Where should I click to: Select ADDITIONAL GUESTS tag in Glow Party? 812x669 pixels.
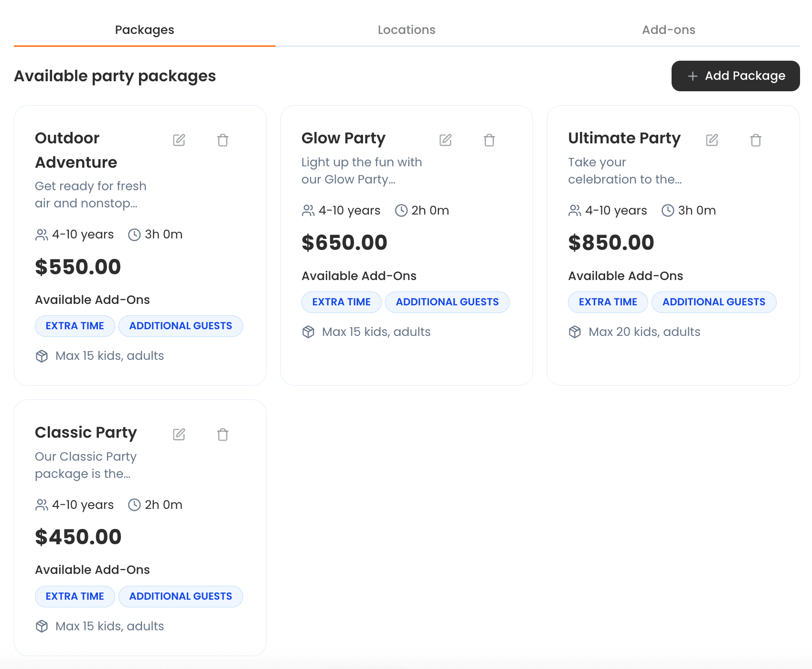447,302
